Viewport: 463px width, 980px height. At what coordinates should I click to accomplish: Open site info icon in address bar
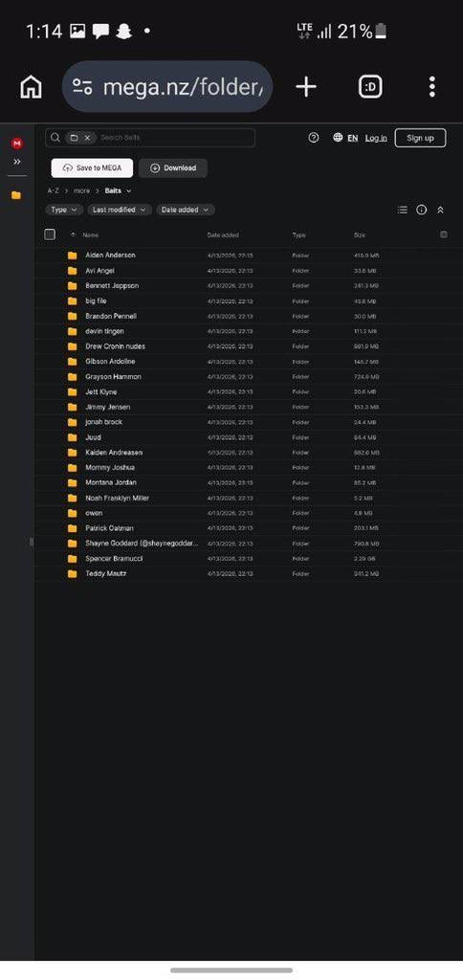82,87
